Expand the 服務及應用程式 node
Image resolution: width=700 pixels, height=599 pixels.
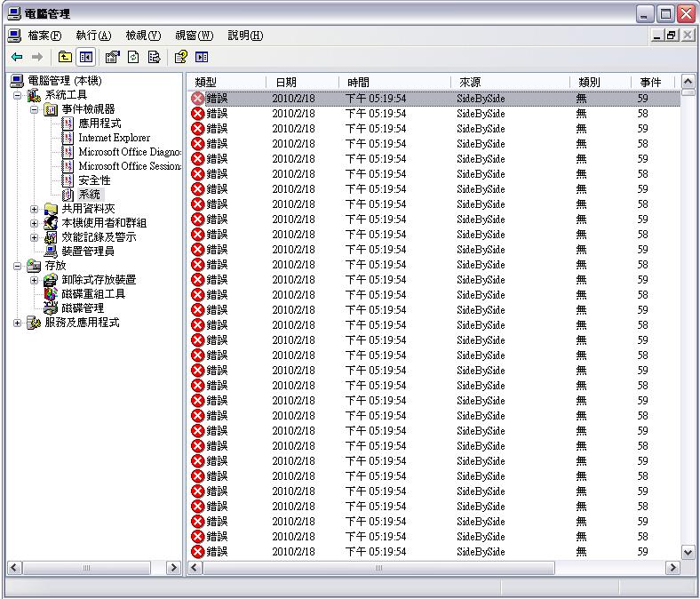(x=18, y=323)
